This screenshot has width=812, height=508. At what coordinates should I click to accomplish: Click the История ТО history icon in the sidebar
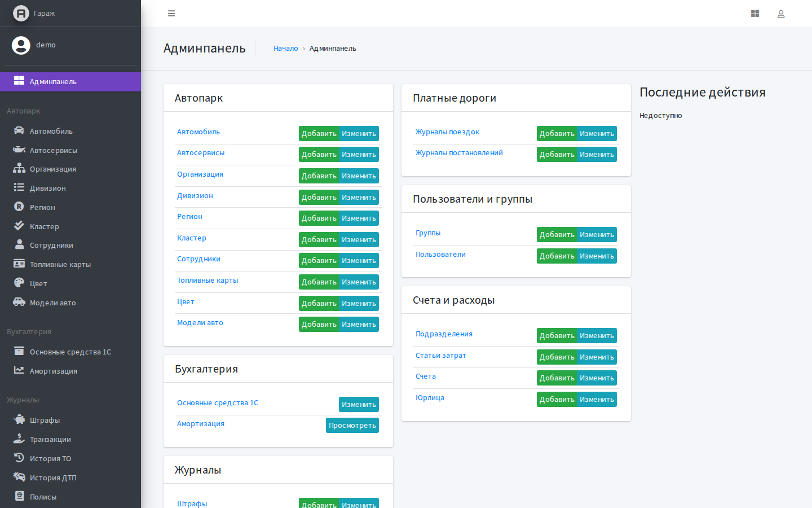point(19,458)
